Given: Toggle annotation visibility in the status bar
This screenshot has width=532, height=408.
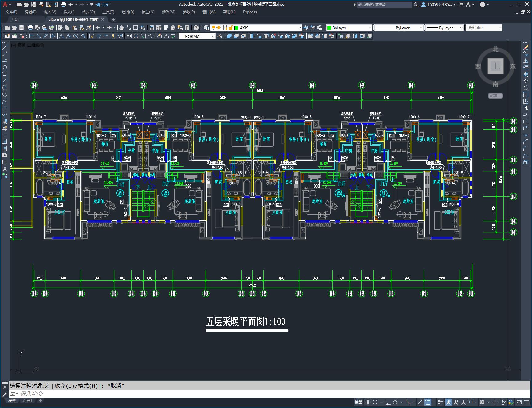Looking at the screenshot, I should coord(448,402).
